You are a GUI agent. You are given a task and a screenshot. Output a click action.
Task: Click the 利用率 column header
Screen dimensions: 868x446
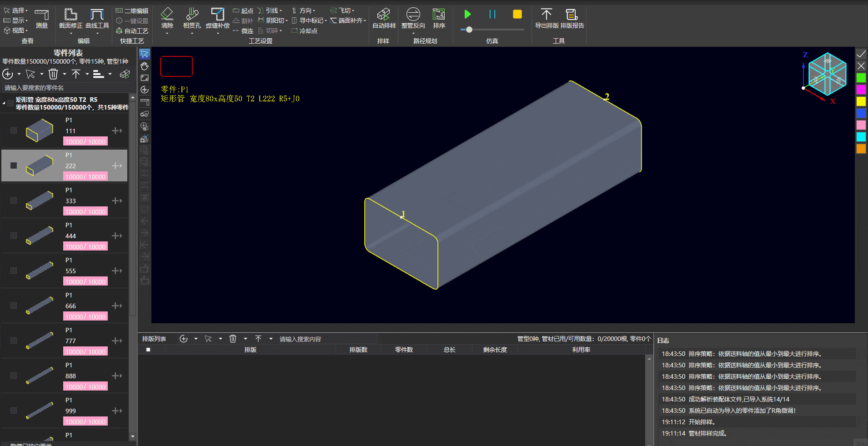(x=581, y=350)
